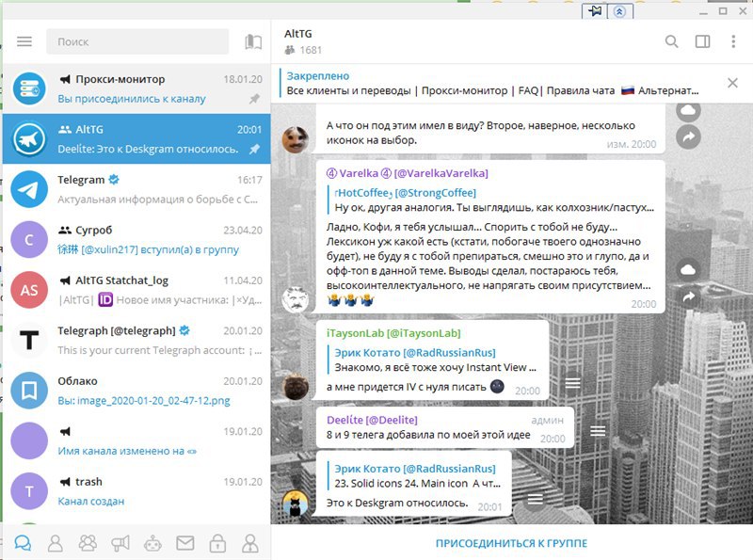
Task: Click the Telegram verified badge in chat list
Action: click(114, 180)
